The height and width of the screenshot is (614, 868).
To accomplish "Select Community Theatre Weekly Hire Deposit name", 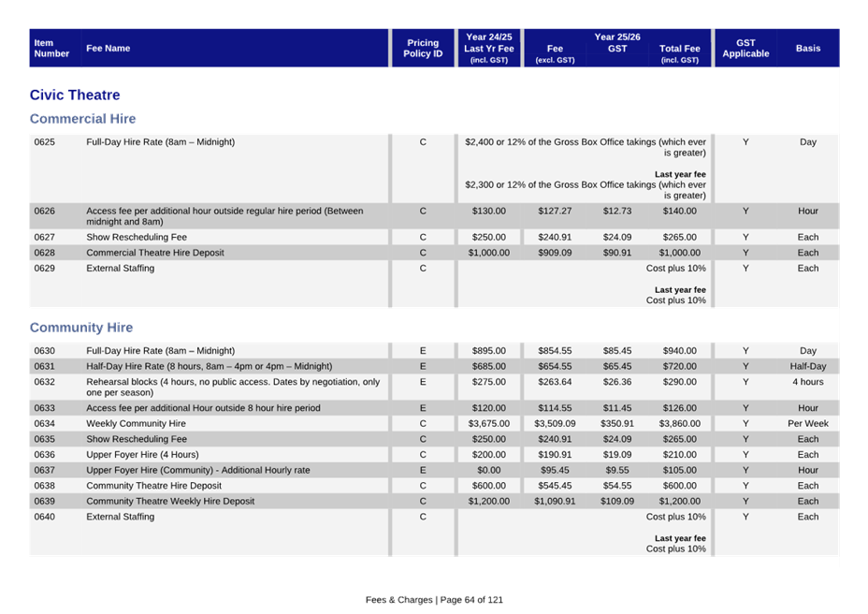I will 170,501.
